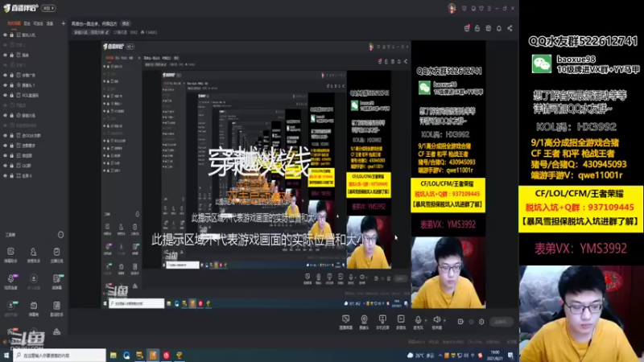Image resolution: width=644 pixels, height=362 pixels.
Task: Edit the 穿越火线 category tag pencil
Action: tap(107, 32)
